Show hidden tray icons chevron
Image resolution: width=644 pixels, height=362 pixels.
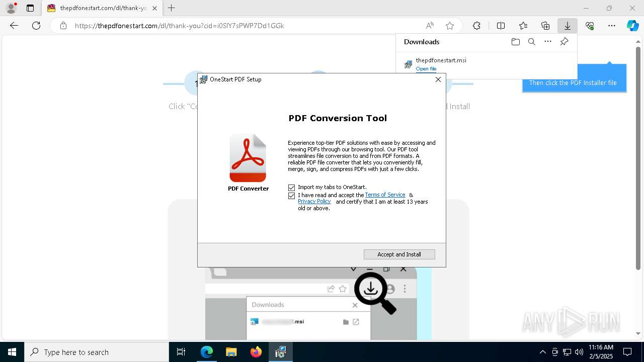click(x=542, y=352)
